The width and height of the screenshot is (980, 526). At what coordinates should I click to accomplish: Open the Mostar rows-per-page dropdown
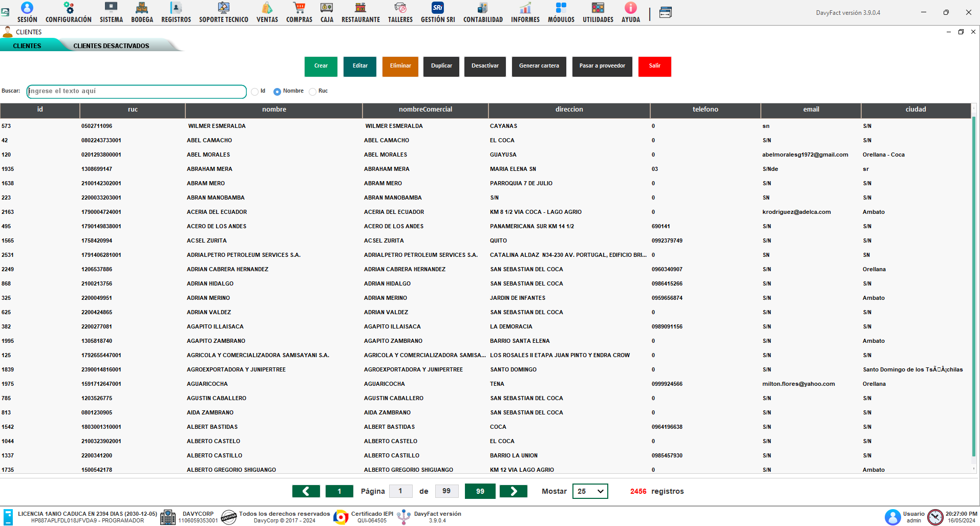tap(590, 491)
